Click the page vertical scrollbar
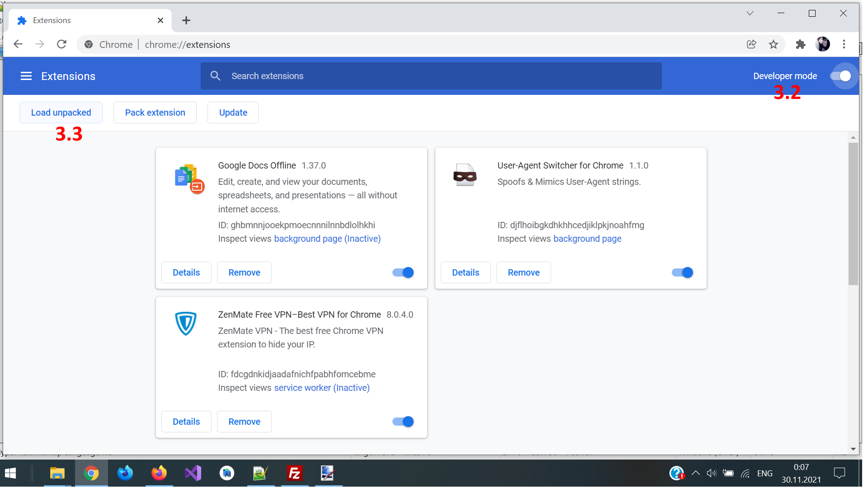This screenshot has width=868, height=488. point(853,214)
